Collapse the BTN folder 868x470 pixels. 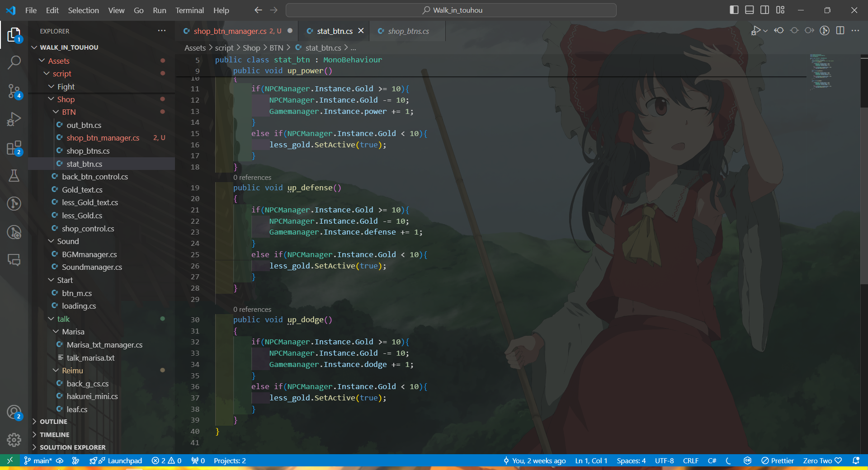56,112
